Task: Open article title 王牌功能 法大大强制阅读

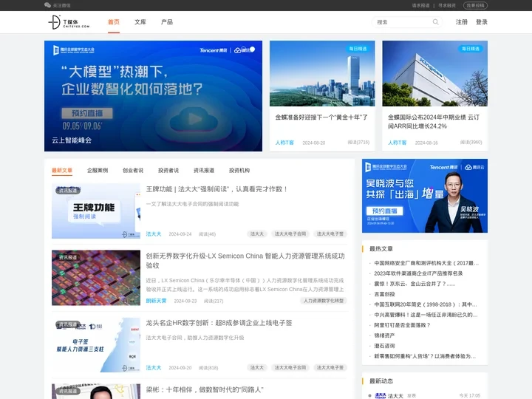Action: 217,189
